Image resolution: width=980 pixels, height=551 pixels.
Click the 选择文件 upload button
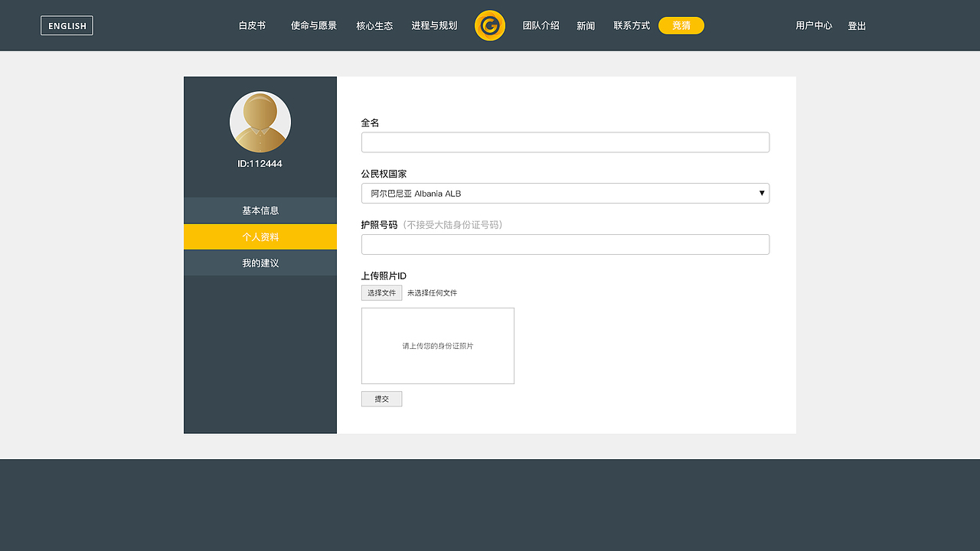pos(381,293)
